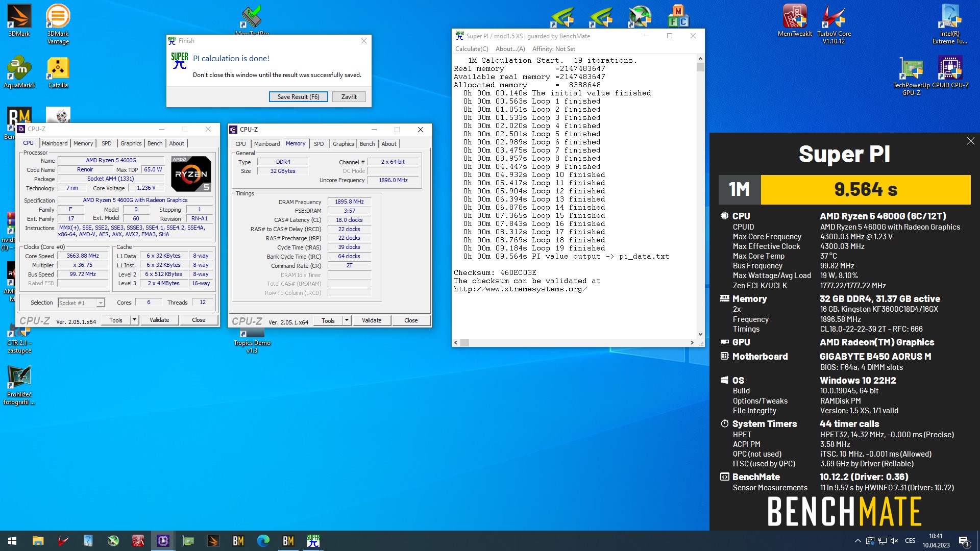Close the BenchMate Super PI result overlay

click(970, 141)
